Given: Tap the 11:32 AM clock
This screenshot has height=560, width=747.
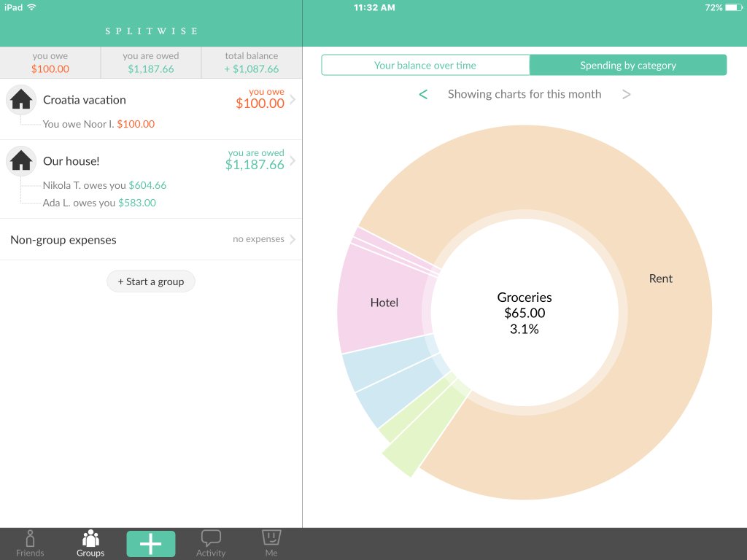Looking at the screenshot, I should click(x=374, y=7).
